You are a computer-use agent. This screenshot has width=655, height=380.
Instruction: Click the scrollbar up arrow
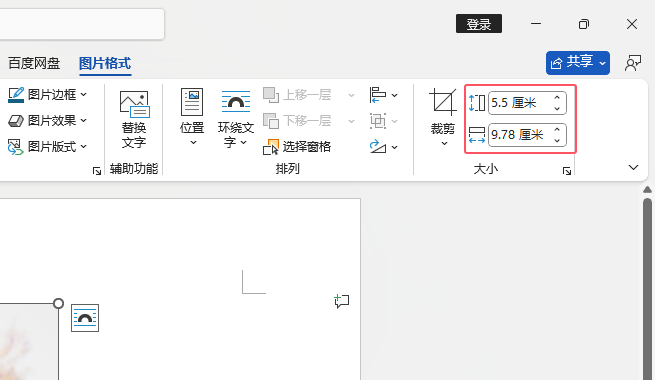click(x=647, y=190)
